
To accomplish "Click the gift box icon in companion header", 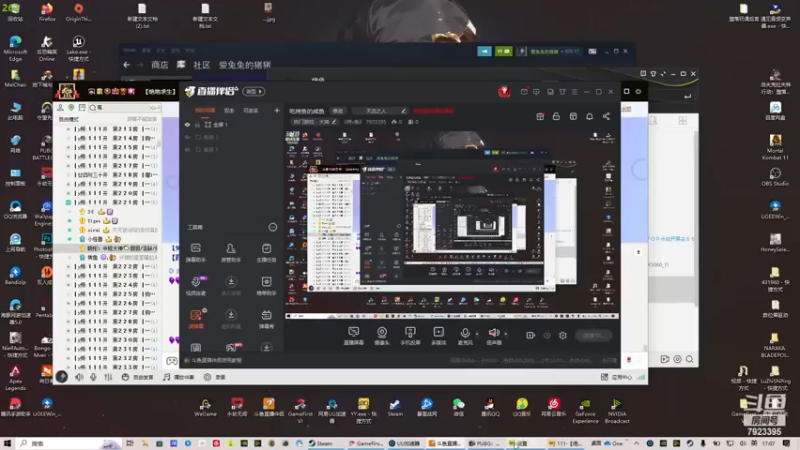I will 540,116.
